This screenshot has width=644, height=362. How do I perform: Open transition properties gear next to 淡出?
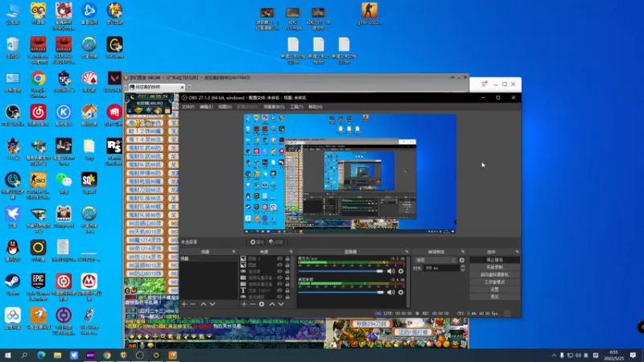click(461, 260)
